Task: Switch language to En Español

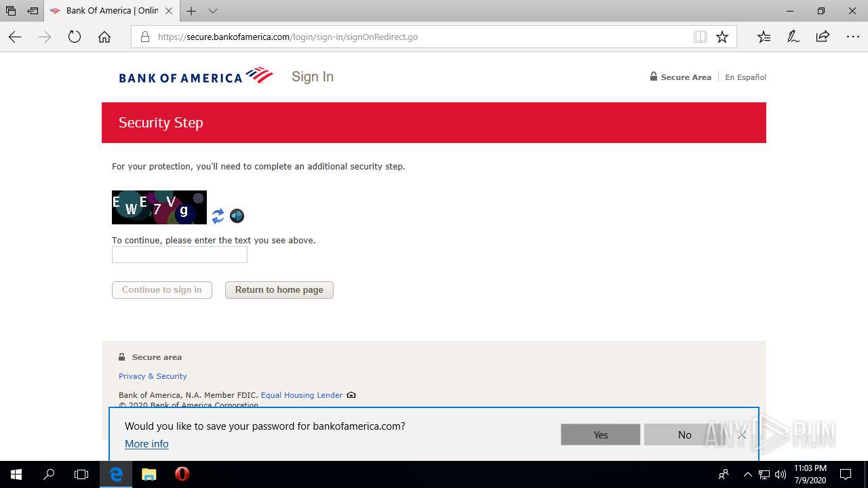Action: pyautogui.click(x=745, y=77)
